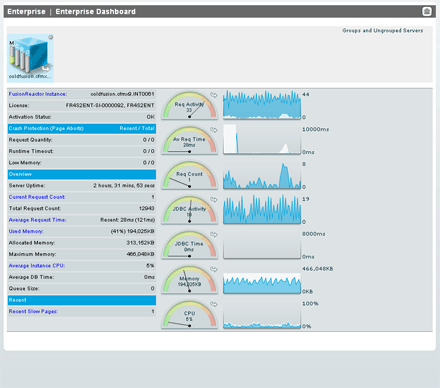Click the arrow icon beside JDBC Time gauge
The image size is (440, 388).
[214, 234]
